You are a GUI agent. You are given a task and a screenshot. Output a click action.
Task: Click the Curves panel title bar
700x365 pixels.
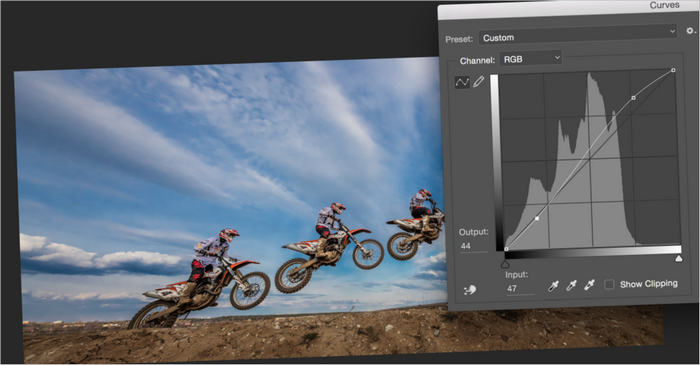point(568,9)
